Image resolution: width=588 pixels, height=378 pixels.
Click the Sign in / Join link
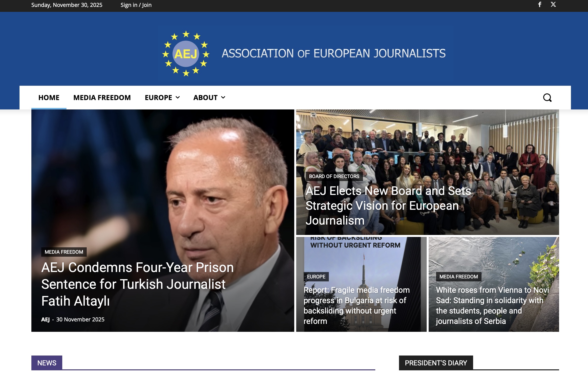[x=136, y=5]
